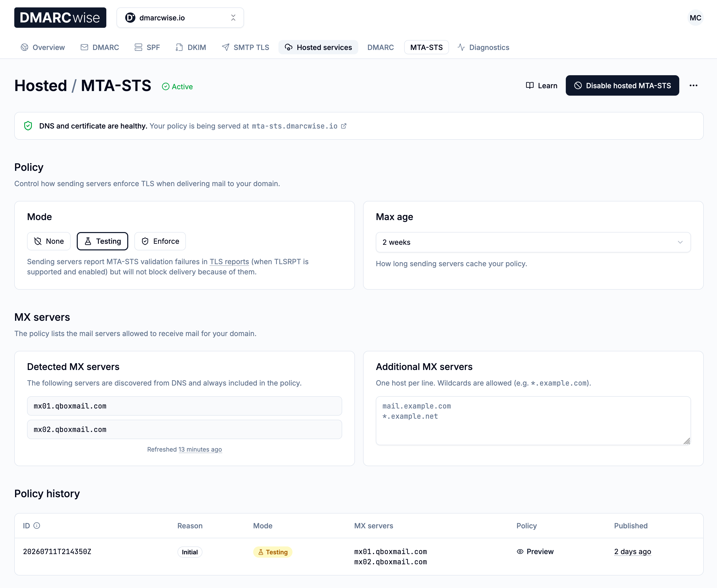Click the Hosted services cloud icon
Image resolution: width=717 pixels, height=588 pixels.
click(x=289, y=47)
